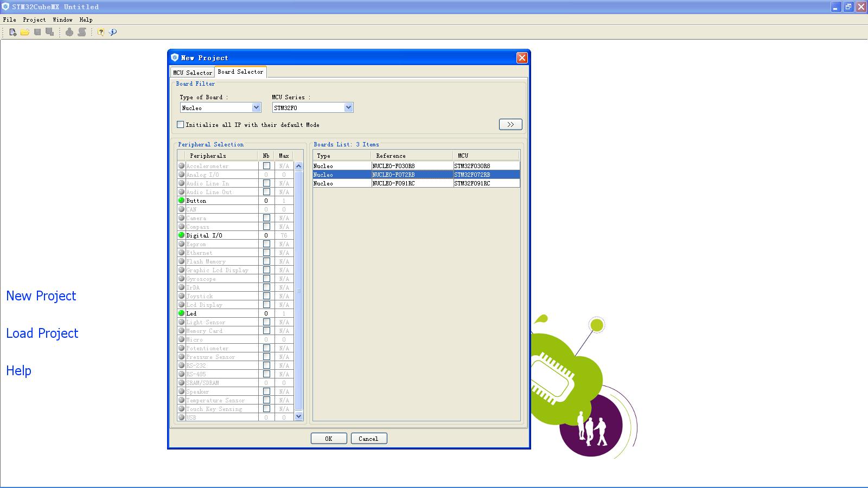Screen dimensions: 868x488
Task: Open the yellow Help question mark icon
Action: [101, 32]
